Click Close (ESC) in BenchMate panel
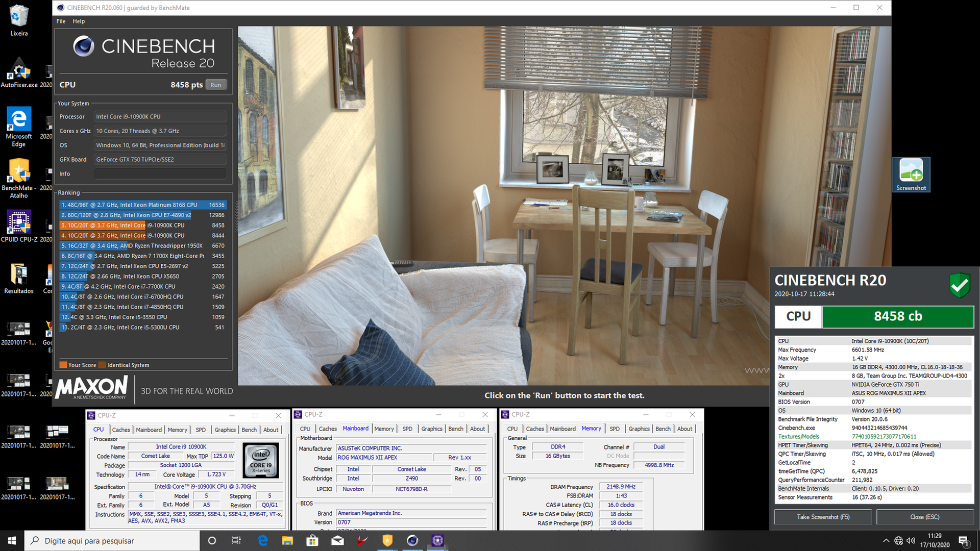 924,517
